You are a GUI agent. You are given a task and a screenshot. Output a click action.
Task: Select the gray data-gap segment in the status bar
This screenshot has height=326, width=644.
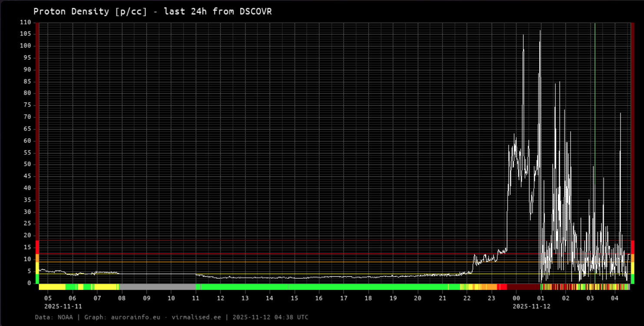(157, 287)
